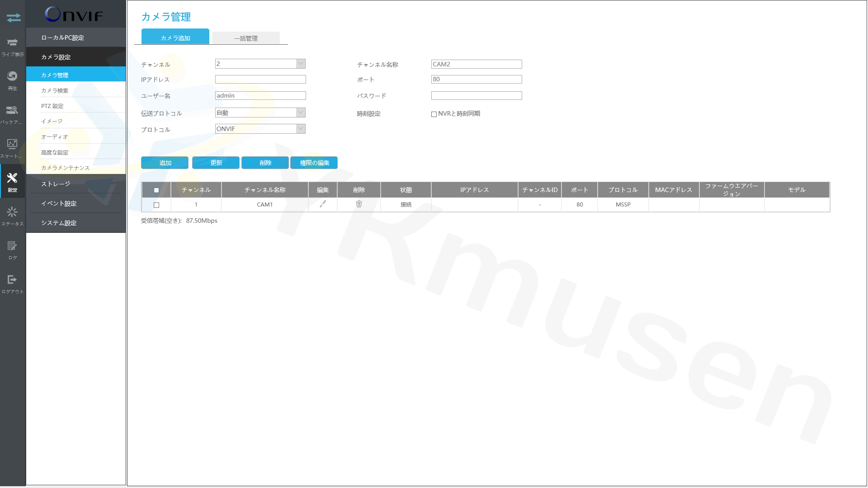
Task: Expand the 伝送プロトコル dropdown
Action: tap(301, 113)
